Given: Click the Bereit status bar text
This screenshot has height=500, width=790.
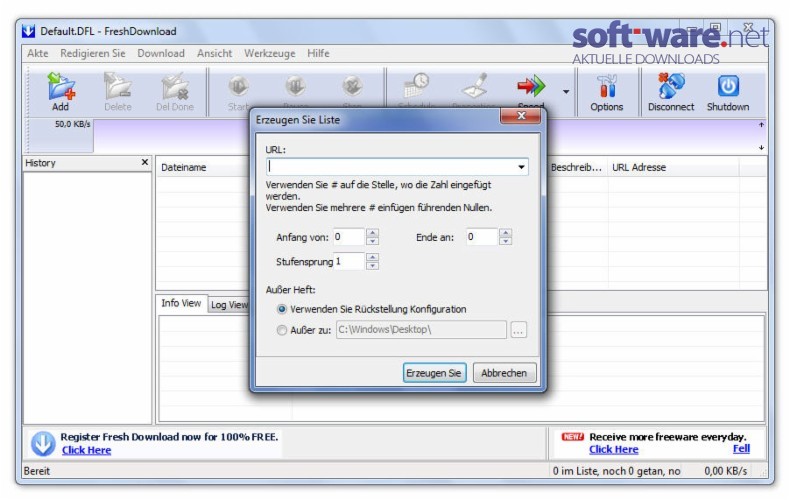Looking at the screenshot, I should point(37,471).
